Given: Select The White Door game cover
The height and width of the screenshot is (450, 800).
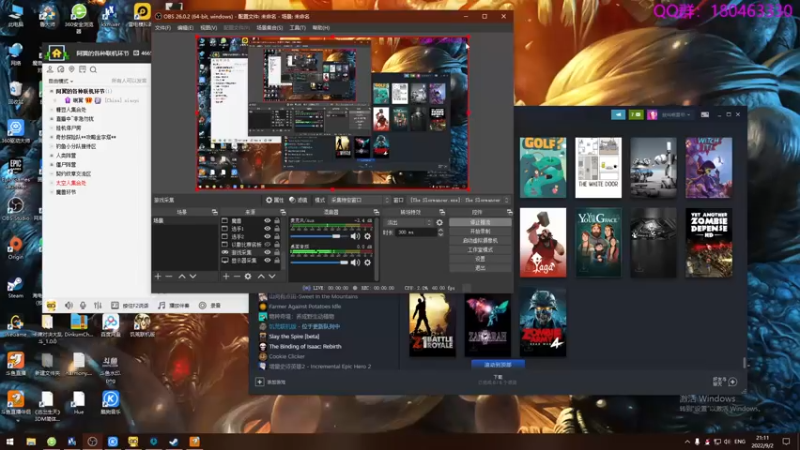Looking at the screenshot, I should coord(598,167).
